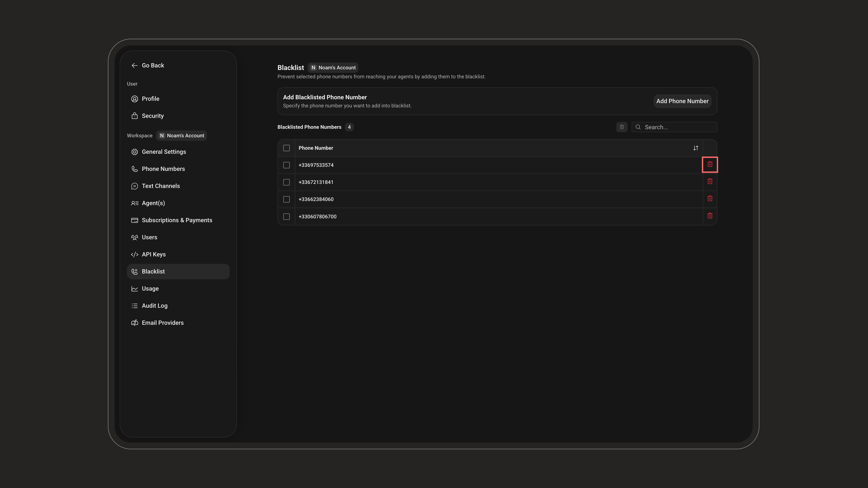868x488 pixels.
Task: Check the box for +33672131841
Action: [x=286, y=182]
